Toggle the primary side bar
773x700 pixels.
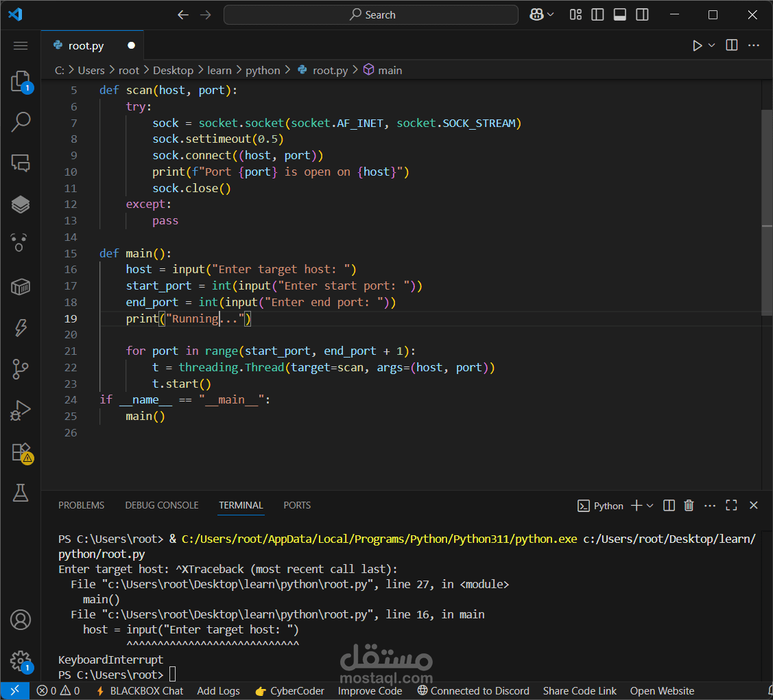[597, 15]
